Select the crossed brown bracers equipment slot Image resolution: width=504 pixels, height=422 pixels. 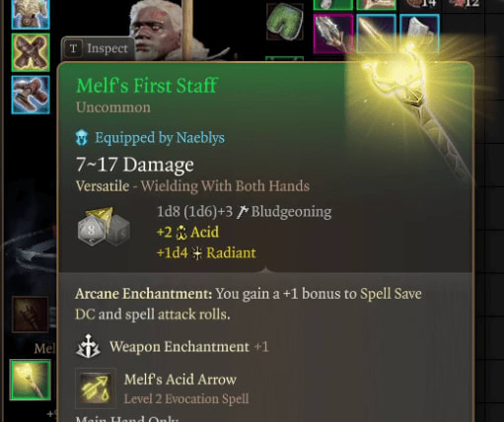31,52
